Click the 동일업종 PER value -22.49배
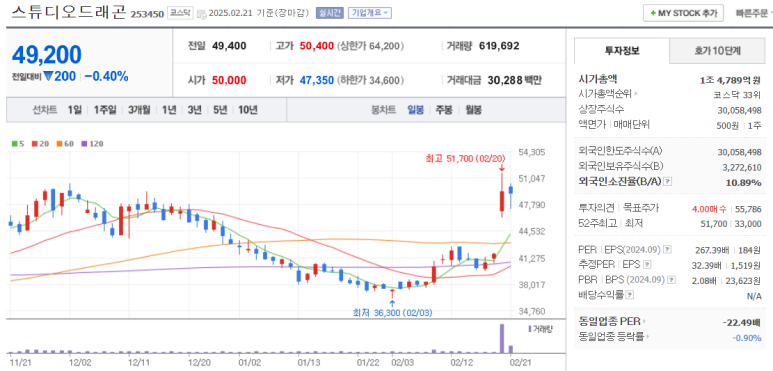Viewport: 773px width, 371px height. (742, 323)
